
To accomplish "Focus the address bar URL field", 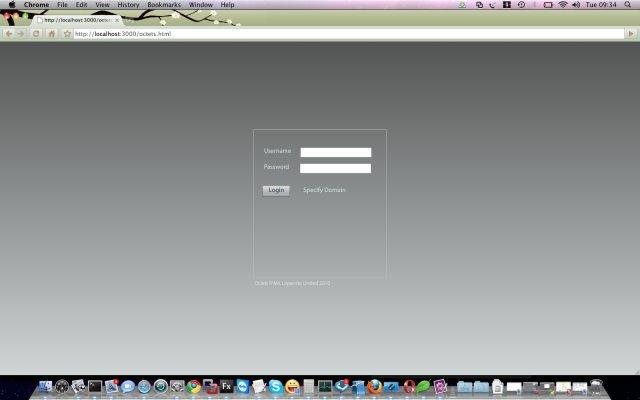I will click(x=349, y=34).
